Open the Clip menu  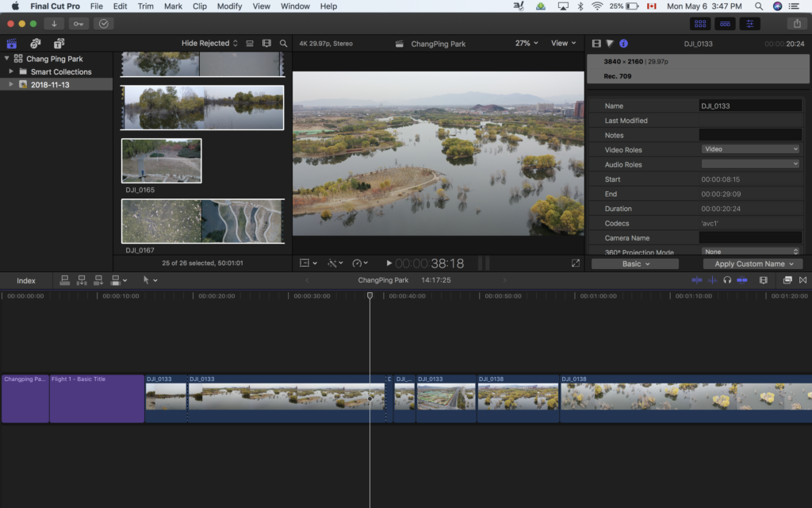coord(200,6)
